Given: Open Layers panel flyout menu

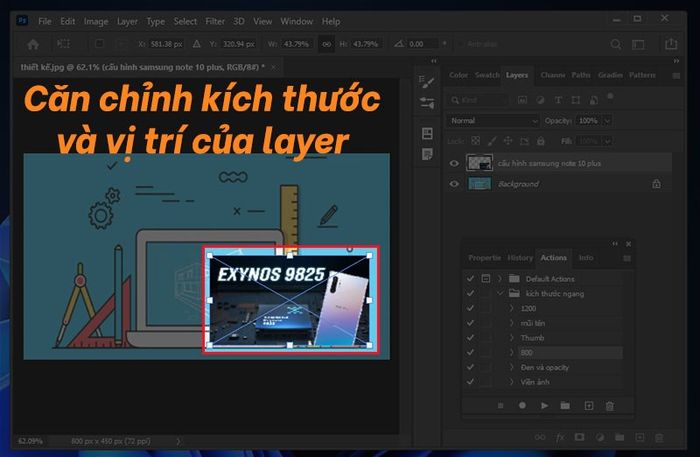Looking at the screenshot, I should coord(676,75).
